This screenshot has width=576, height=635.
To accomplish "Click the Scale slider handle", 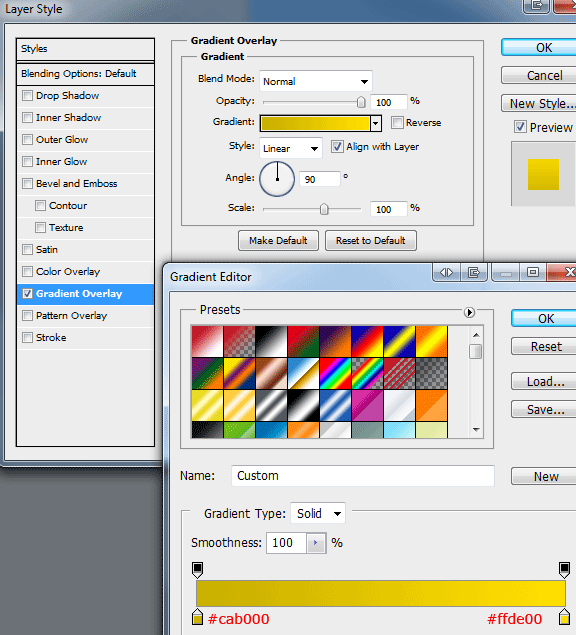I will [x=324, y=209].
